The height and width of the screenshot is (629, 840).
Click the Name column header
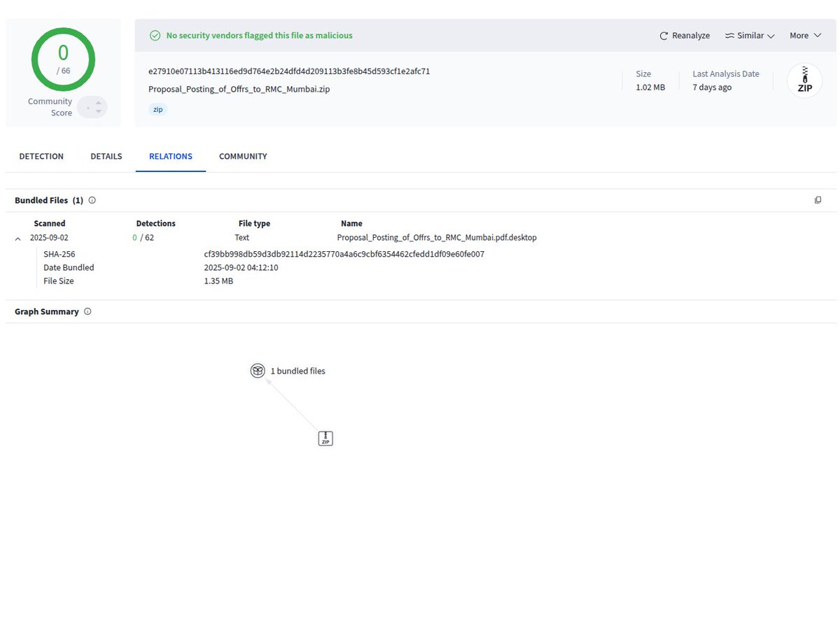coord(351,224)
